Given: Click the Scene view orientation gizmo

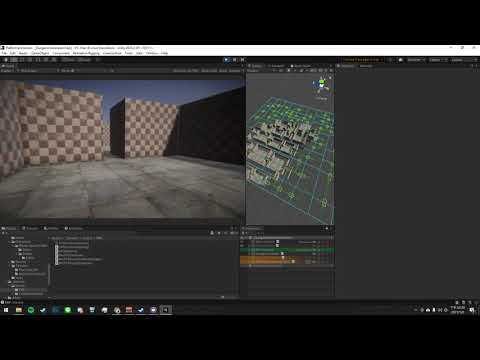Looking at the screenshot, I should (322, 85).
